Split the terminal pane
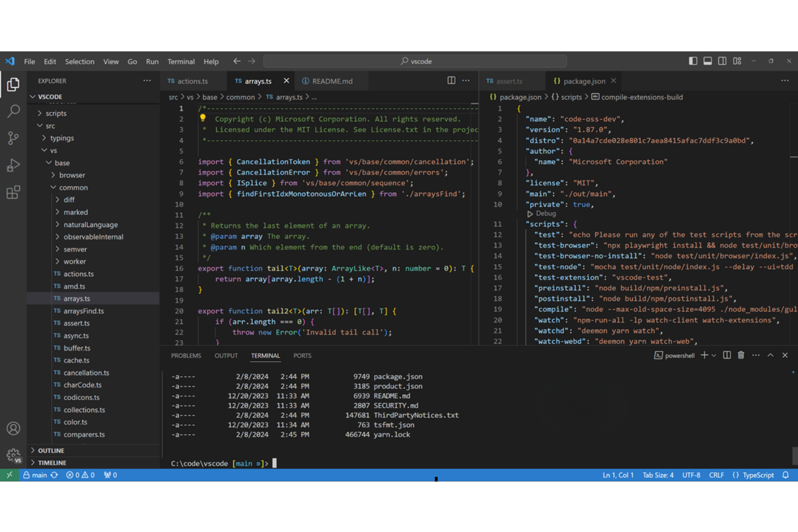Screen dimensions: 798x532 (x=726, y=355)
